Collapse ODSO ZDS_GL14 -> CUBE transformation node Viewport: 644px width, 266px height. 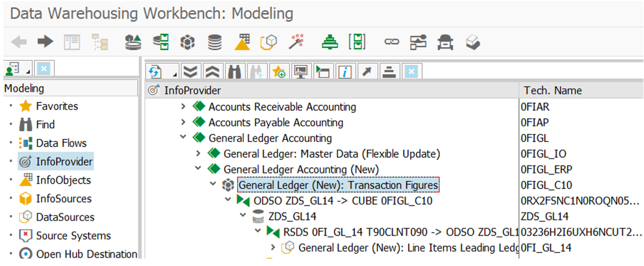[x=228, y=200]
